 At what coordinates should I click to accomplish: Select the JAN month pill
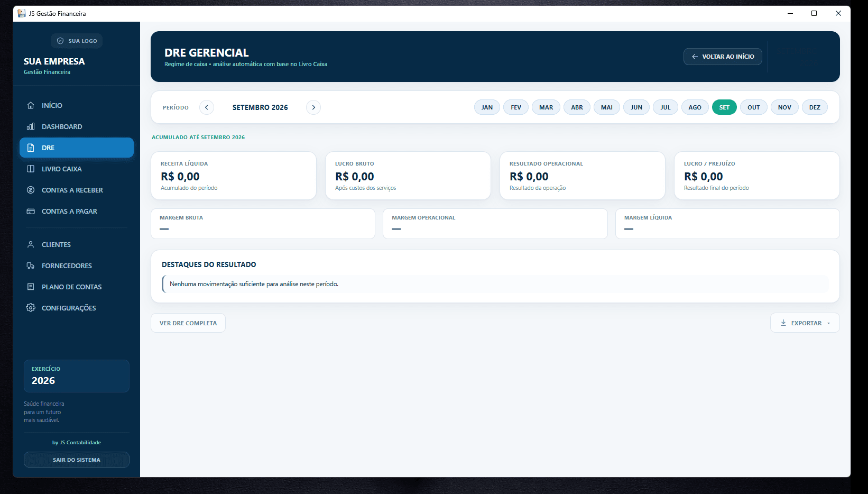(487, 107)
